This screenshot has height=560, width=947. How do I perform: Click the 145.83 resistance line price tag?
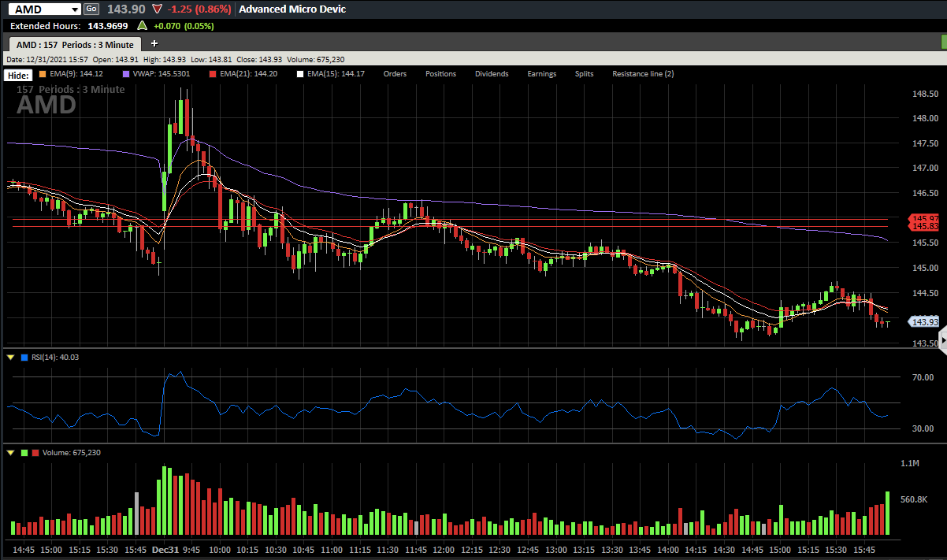click(923, 226)
